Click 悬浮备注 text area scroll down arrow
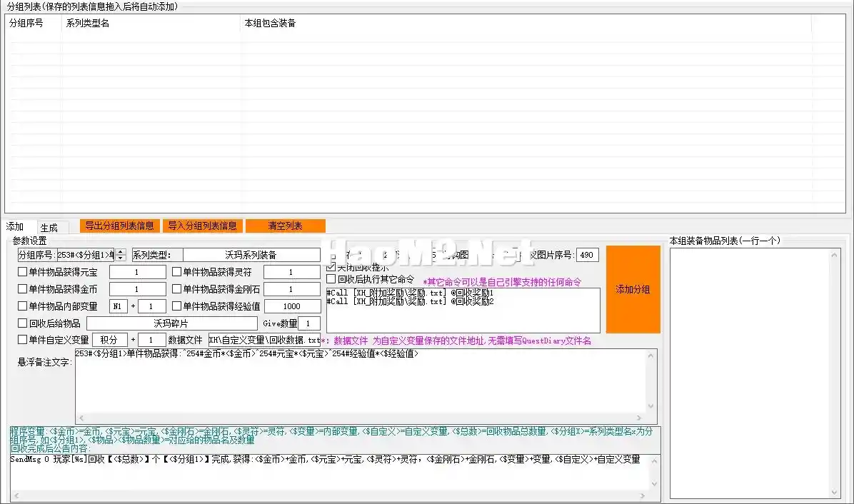This screenshot has width=854, height=504. coord(650,406)
